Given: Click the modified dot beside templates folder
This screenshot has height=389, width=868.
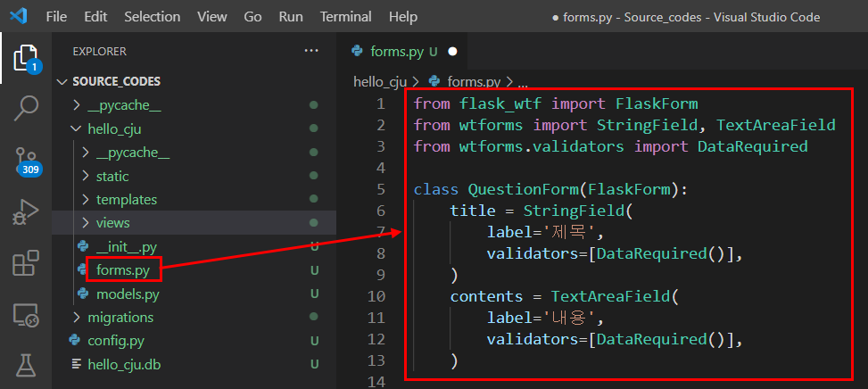Looking at the screenshot, I should point(314,199).
